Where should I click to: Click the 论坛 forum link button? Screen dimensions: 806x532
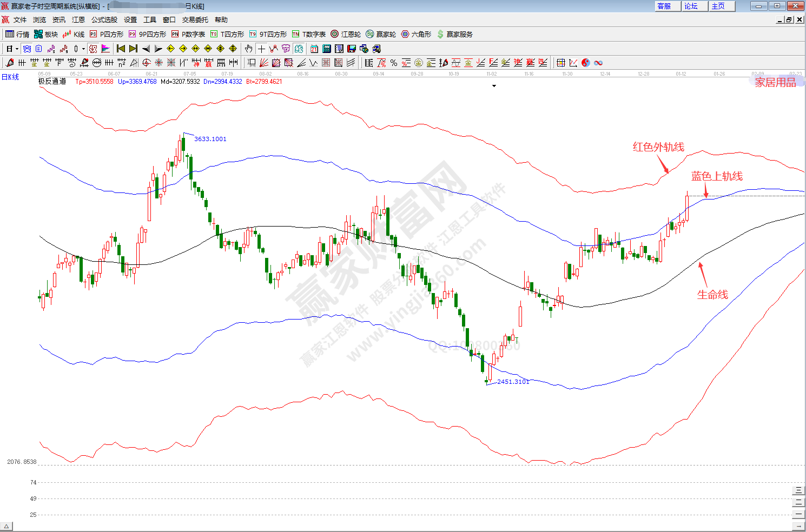click(x=691, y=6)
